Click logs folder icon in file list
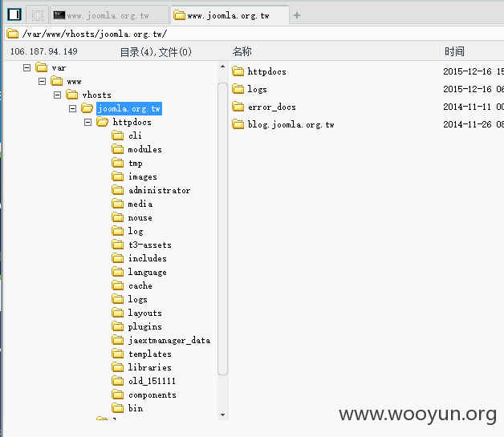This screenshot has width=504, height=437. click(x=238, y=89)
